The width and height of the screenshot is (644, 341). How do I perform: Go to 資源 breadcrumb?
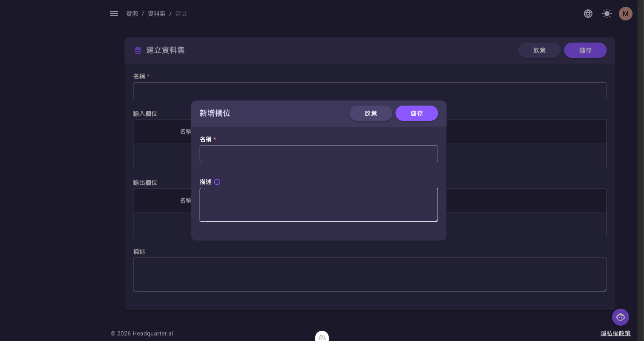pos(132,14)
